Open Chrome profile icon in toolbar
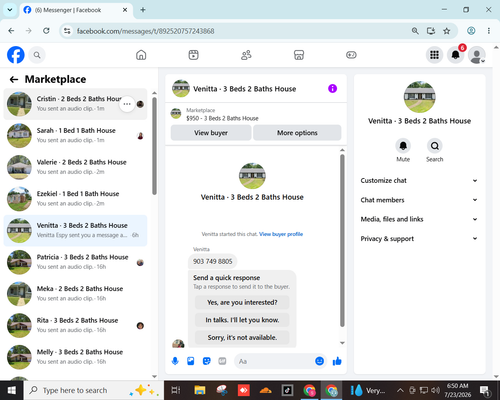The image size is (500, 400). 471,31
